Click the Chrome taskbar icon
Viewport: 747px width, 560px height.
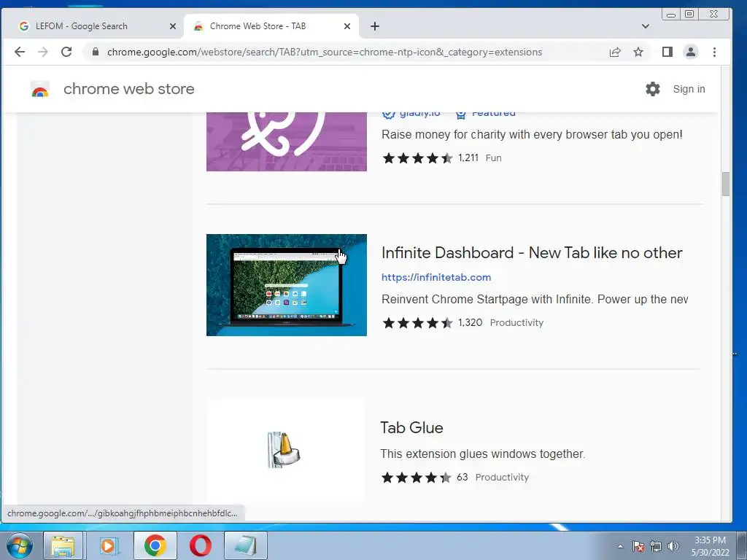155,545
